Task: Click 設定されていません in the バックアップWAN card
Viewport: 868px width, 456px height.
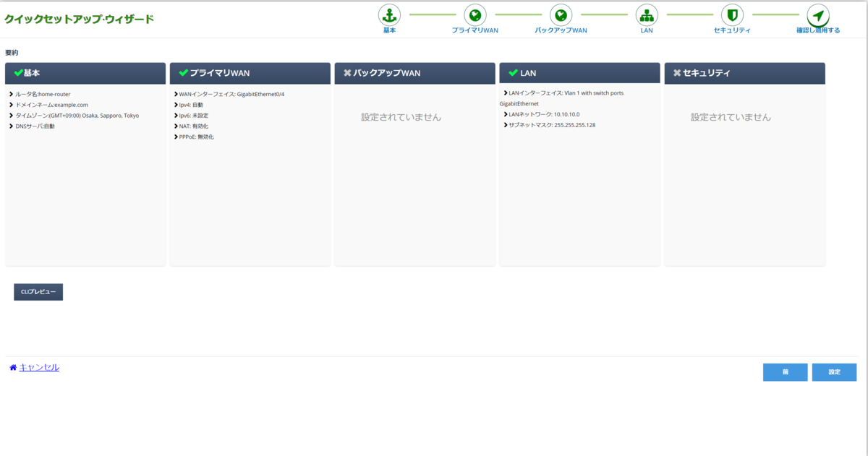Action: (x=401, y=117)
